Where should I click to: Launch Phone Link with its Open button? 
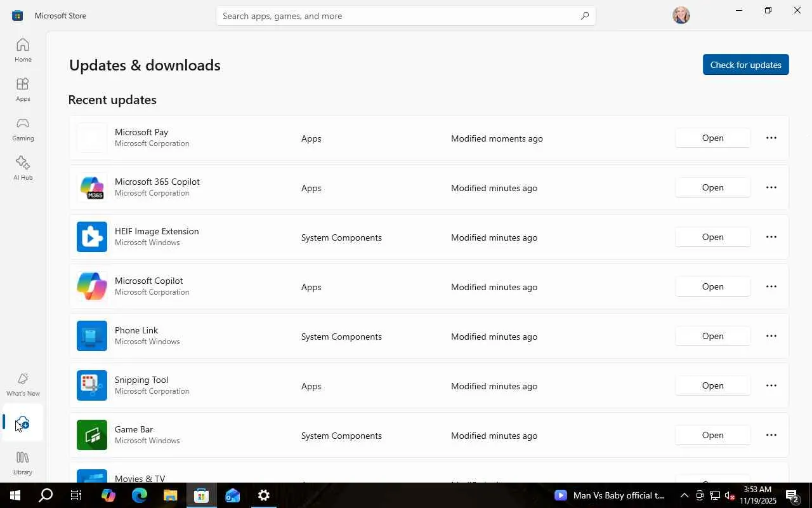point(713,336)
